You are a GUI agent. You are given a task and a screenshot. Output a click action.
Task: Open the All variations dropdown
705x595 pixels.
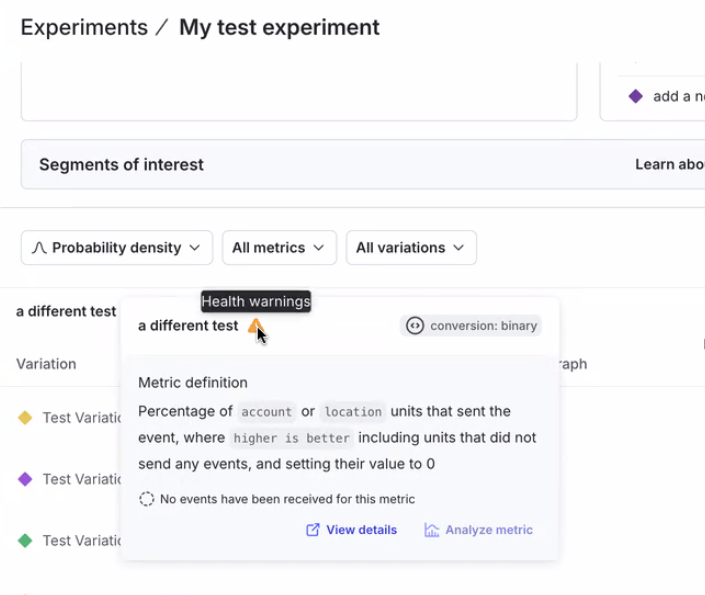point(410,248)
